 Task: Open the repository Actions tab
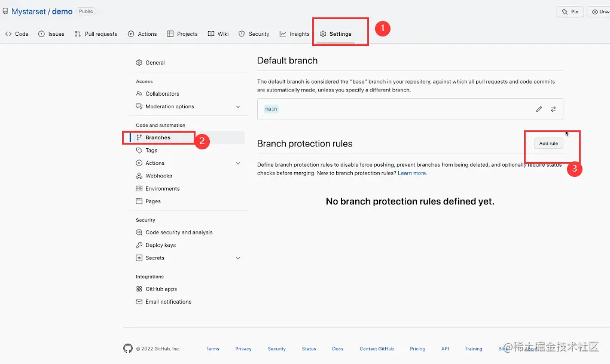click(142, 34)
